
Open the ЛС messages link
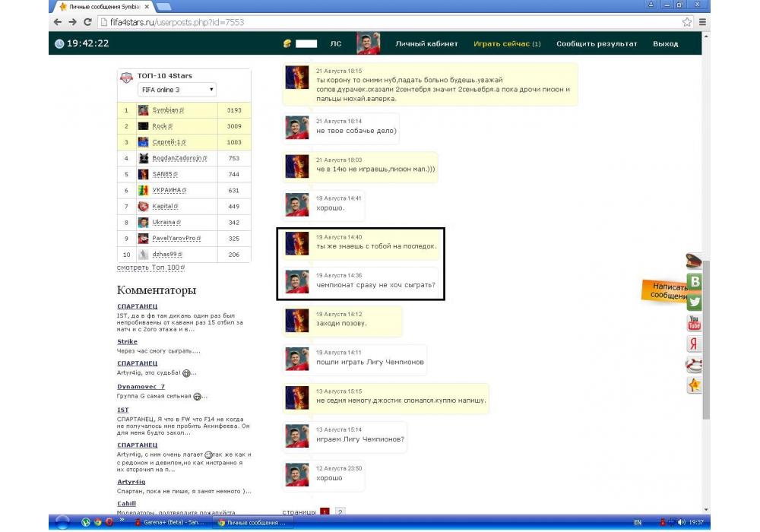tap(336, 43)
